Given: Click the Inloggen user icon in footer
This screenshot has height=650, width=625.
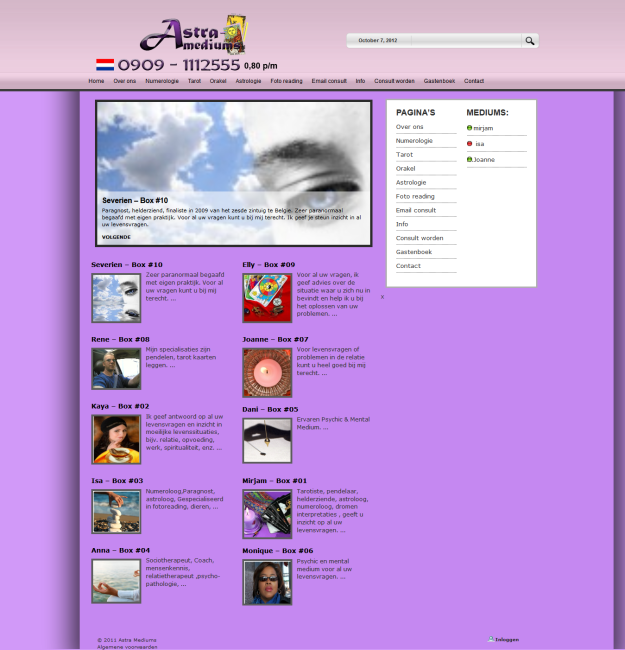Looking at the screenshot, I should [x=491, y=639].
